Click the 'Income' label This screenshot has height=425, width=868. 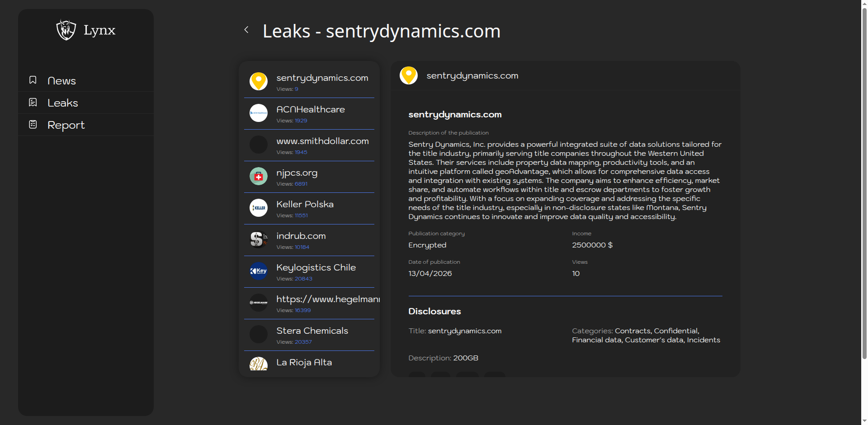click(x=581, y=234)
